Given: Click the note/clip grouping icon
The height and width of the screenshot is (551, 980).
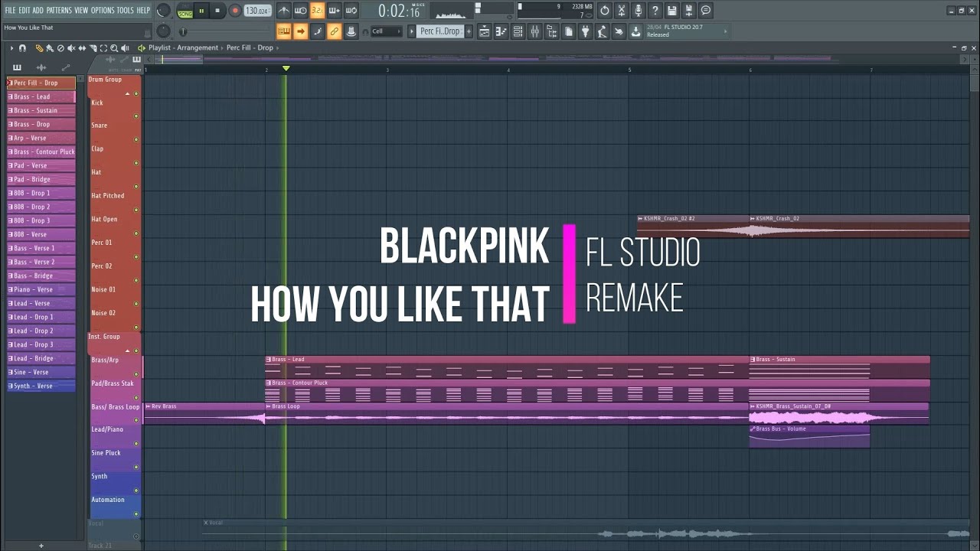Looking at the screenshot, I should (351, 31).
